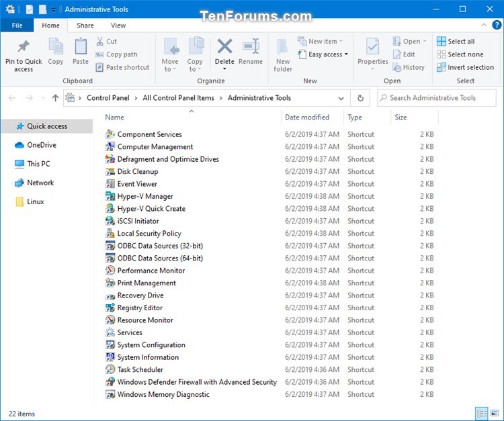Click the New folder icon
The height and width of the screenshot is (421, 504).
(x=282, y=46)
